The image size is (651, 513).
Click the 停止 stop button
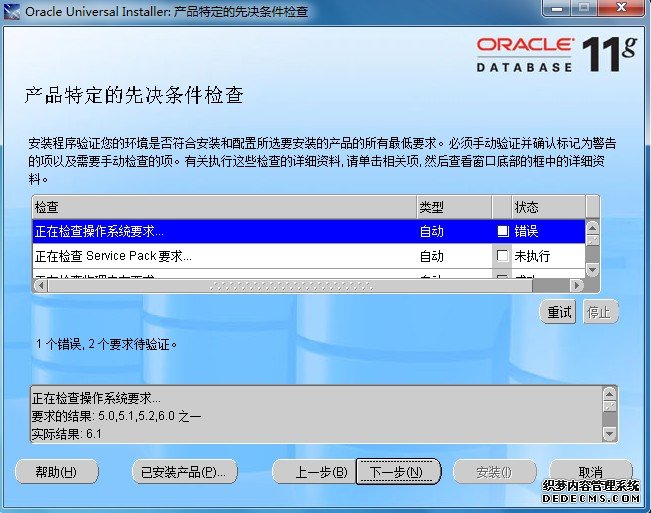pos(600,312)
